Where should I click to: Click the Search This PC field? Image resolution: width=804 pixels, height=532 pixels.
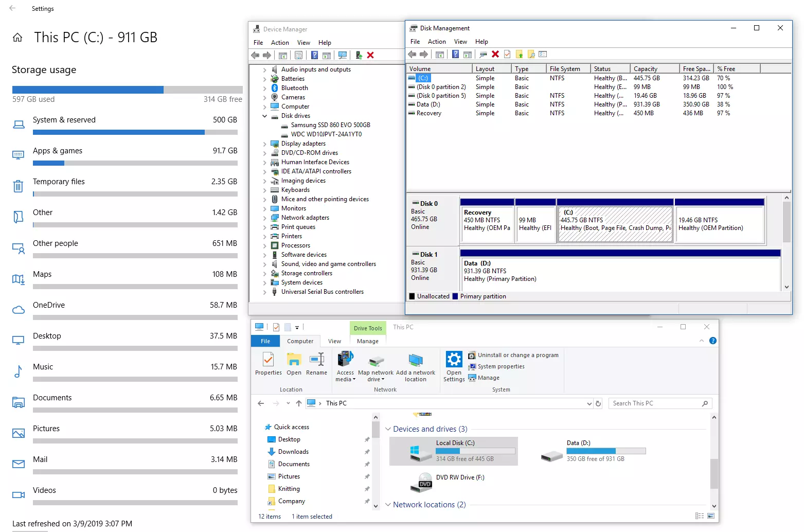[660, 403]
